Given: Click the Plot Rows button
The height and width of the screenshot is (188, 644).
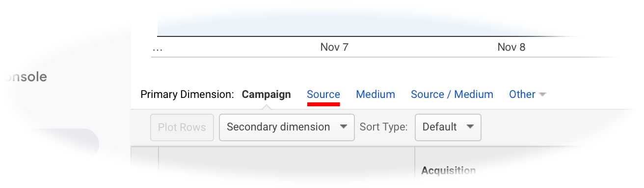Looking at the screenshot, I should coord(182,127).
